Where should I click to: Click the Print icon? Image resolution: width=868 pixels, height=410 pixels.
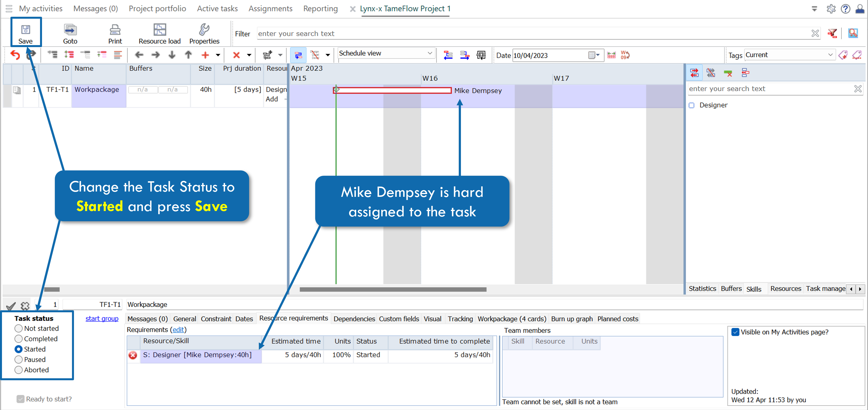point(115,34)
